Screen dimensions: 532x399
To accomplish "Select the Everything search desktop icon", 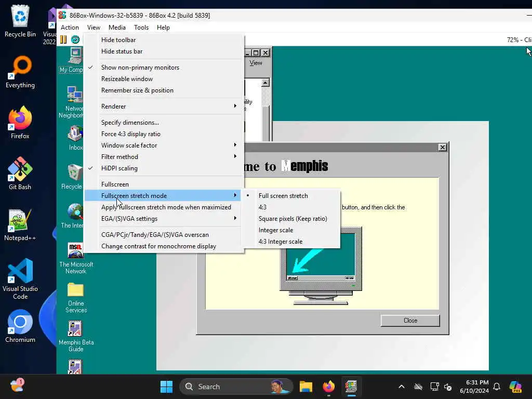I will pyautogui.click(x=20, y=72).
